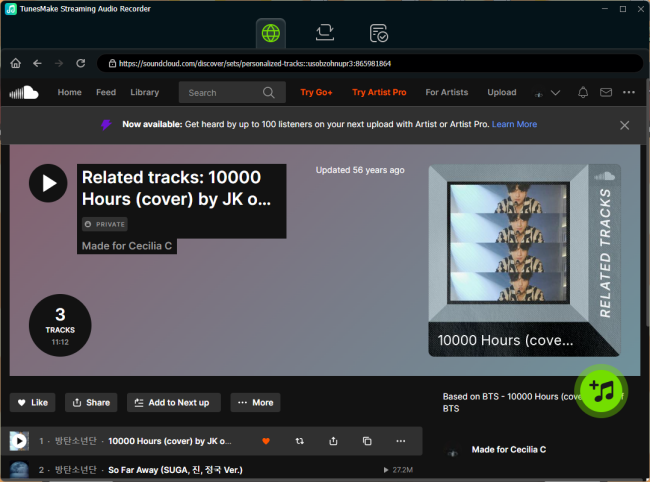Click the TunesMake app logo icon
This screenshot has height=482, width=650.
tap(10, 9)
